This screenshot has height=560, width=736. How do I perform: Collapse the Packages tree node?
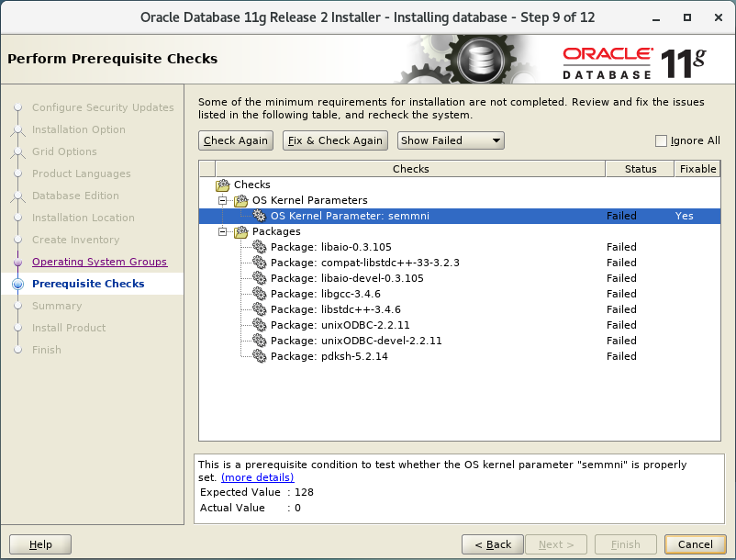222,231
